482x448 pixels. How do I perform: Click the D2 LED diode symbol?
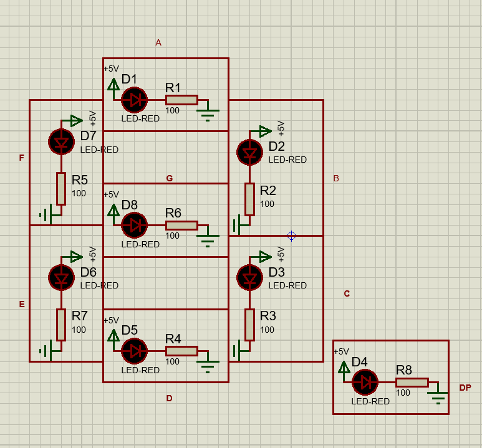250,152
